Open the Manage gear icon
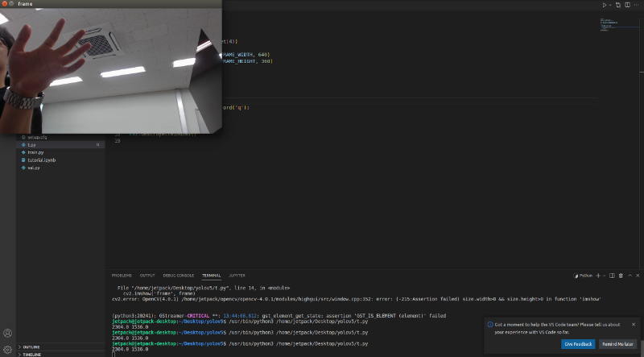The width and height of the screenshot is (644, 357). [x=7, y=350]
